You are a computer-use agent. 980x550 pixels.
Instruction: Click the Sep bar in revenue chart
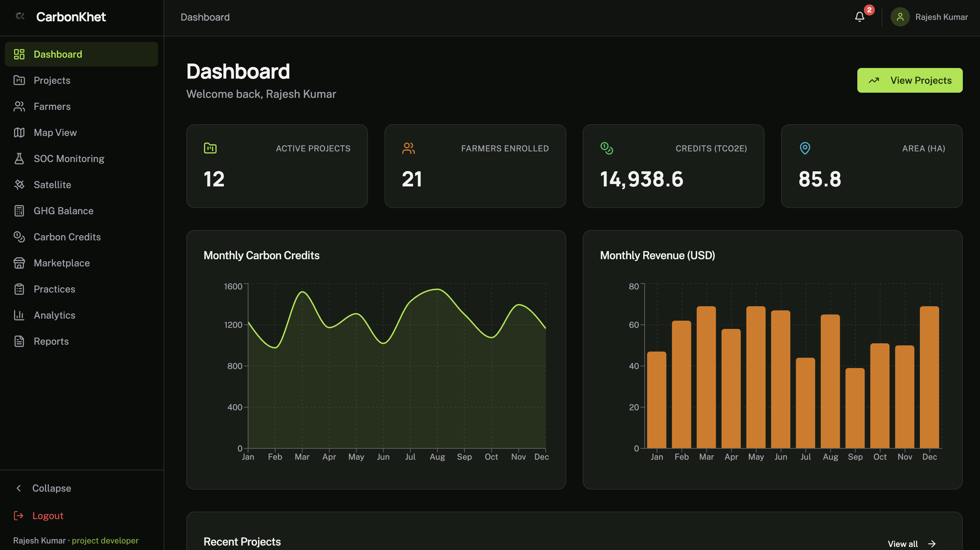pos(855,408)
